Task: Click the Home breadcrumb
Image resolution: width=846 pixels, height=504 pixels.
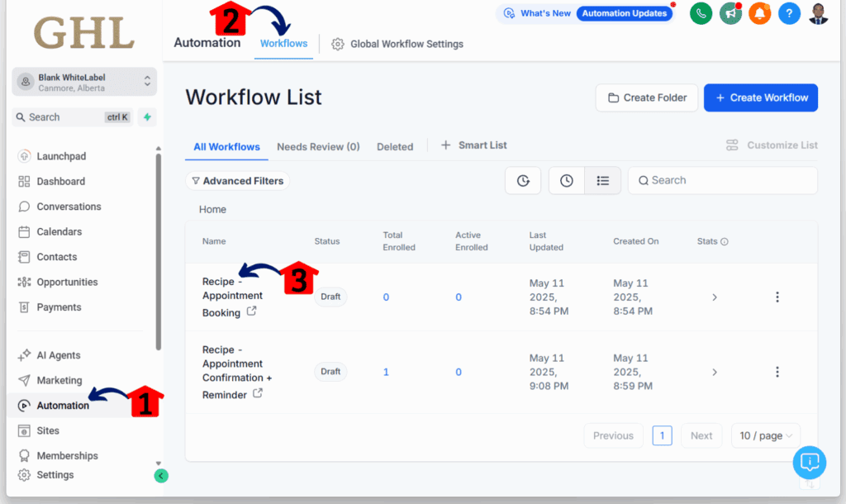Action: (212, 209)
